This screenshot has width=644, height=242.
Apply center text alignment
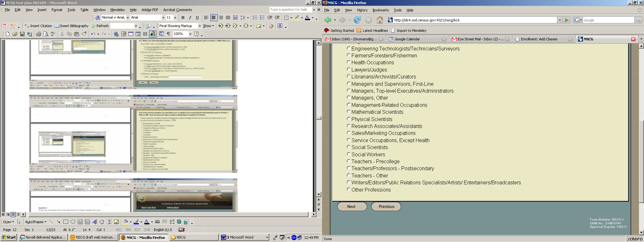(x=214, y=18)
